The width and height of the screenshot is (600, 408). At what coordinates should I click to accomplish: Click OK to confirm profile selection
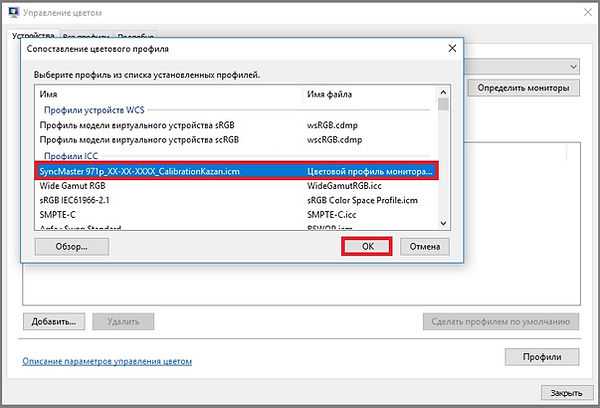367,246
